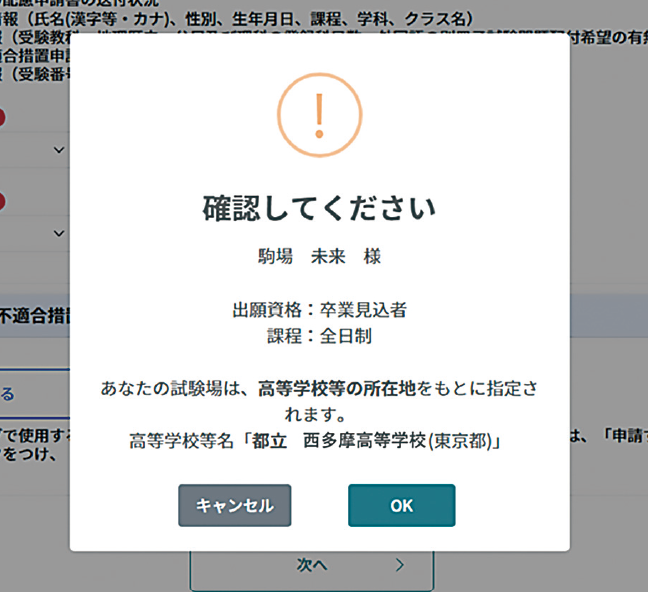
Task: Click the あなたの試験場は message text
Action: coord(319,401)
